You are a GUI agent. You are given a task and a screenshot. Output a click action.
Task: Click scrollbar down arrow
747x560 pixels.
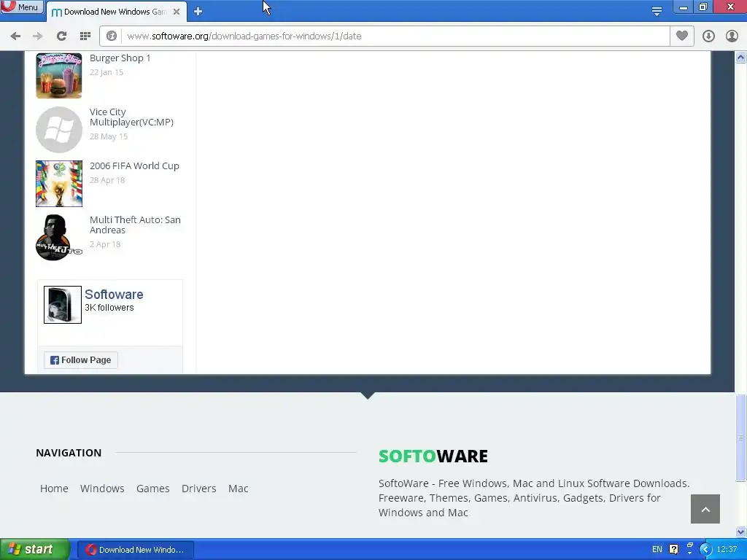coord(741,532)
